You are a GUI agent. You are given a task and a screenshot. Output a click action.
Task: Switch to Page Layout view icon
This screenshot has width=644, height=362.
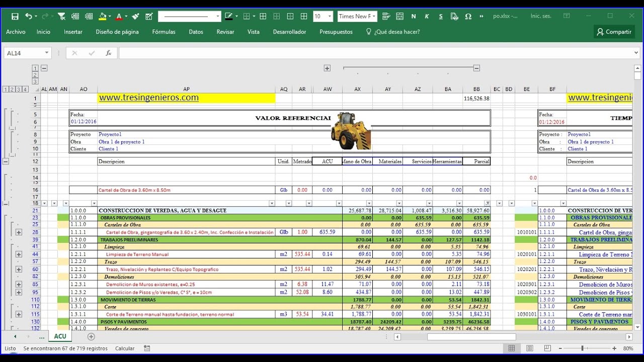click(x=530, y=348)
